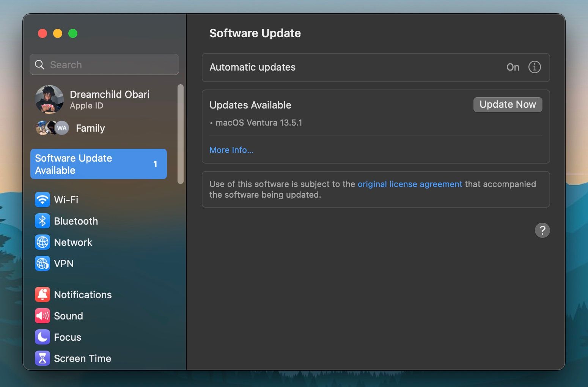Click the Apple ID profile picture
The width and height of the screenshot is (588, 387).
pyautogui.click(x=50, y=99)
